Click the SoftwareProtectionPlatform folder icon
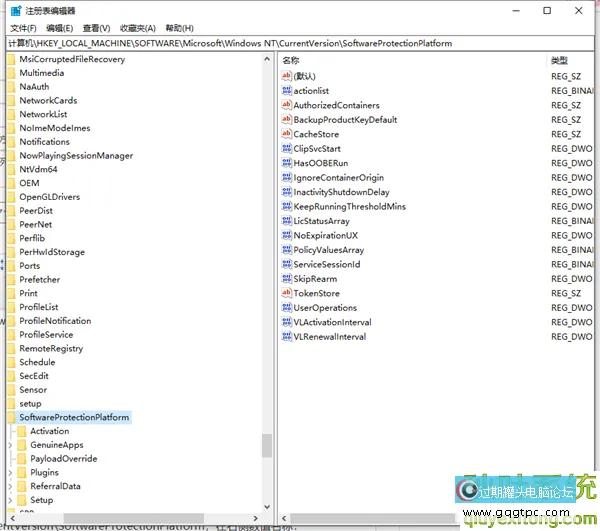600x531 pixels. click(x=11, y=417)
